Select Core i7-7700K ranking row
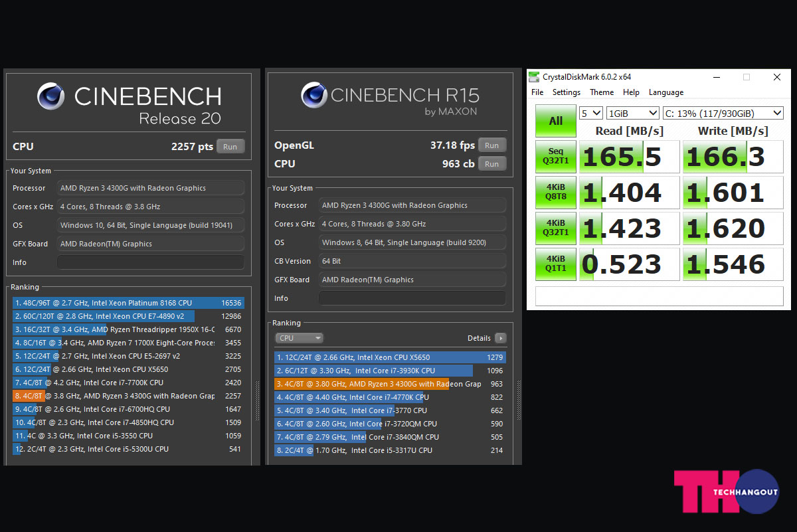 point(128,383)
